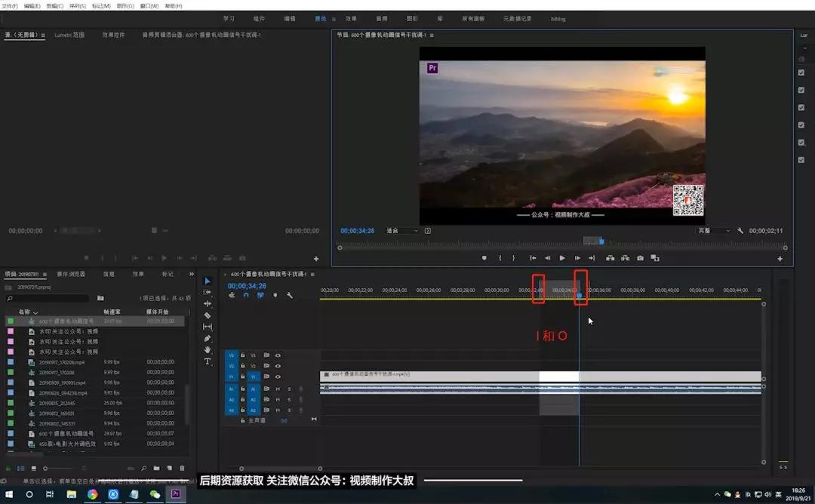Mute audio track A1
815x504 pixels.
click(x=278, y=389)
